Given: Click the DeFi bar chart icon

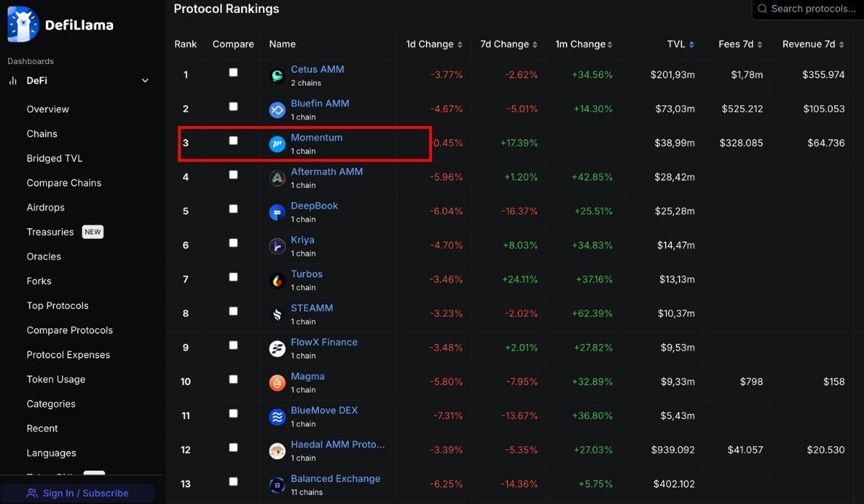Looking at the screenshot, I should (12, 81).
